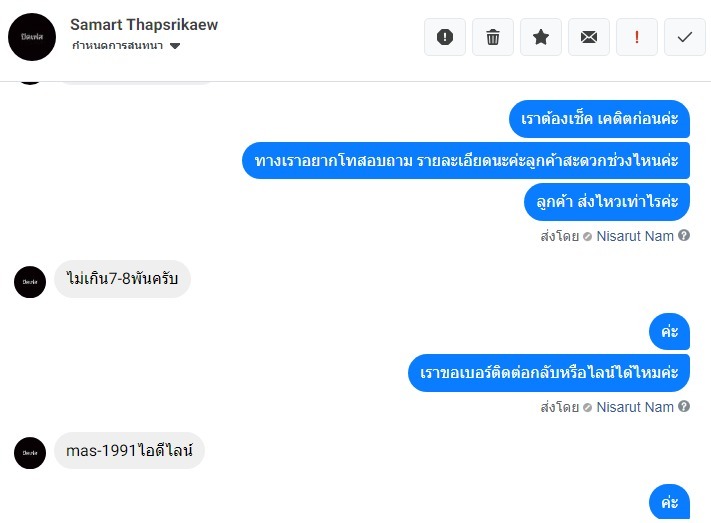
Task: Flag conversation with red exclamation icon
Action: tap(637, 37)
